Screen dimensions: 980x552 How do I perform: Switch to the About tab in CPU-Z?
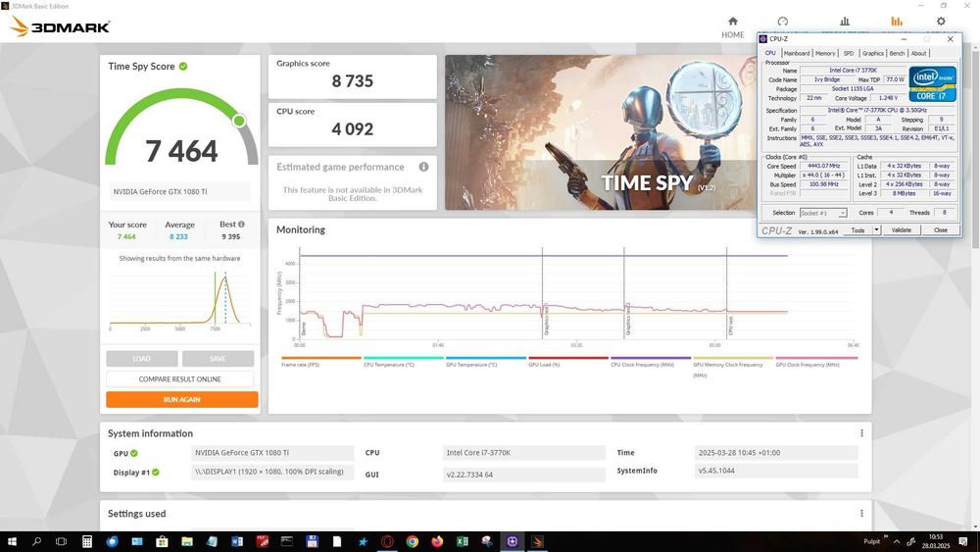coord(919,53)
